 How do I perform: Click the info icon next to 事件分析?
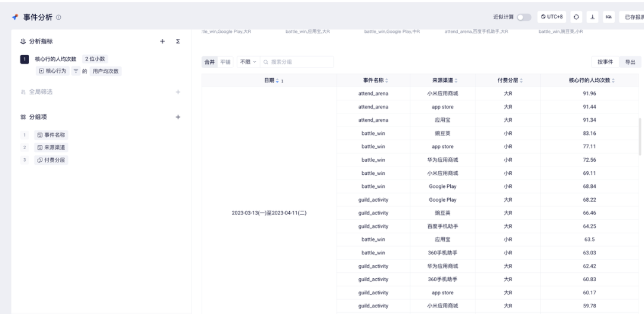point(58,17)
